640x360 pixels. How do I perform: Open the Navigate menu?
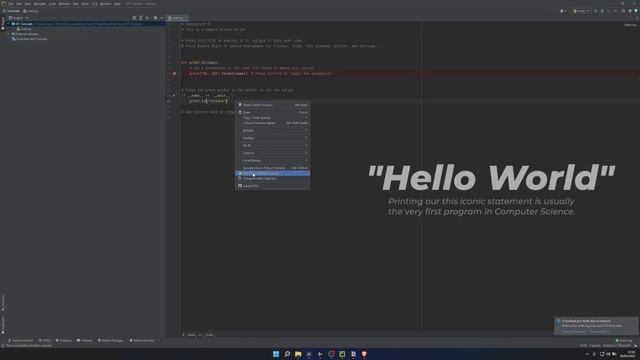click(x=40, y=4)
